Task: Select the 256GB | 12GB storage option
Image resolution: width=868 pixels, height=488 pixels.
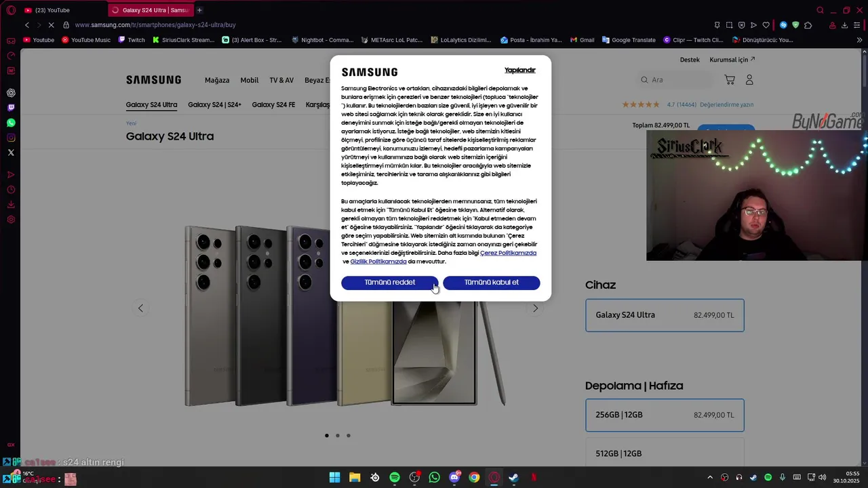Action: click(x=665, y=415)
